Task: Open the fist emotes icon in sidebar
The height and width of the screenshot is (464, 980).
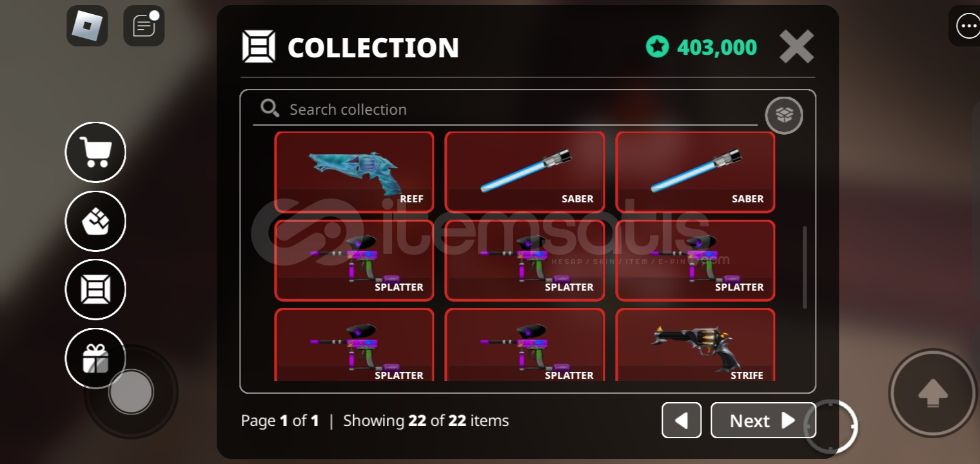Action: click(x=95, y=221)
